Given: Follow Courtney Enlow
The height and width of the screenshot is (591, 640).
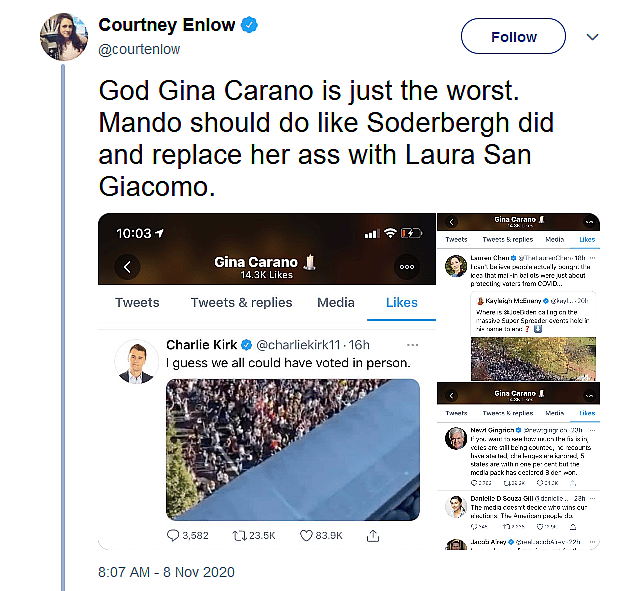Looking at the screenshot, I should click(513, 37).
